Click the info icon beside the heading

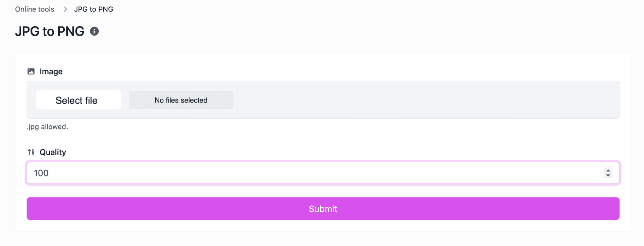(94, 31)
